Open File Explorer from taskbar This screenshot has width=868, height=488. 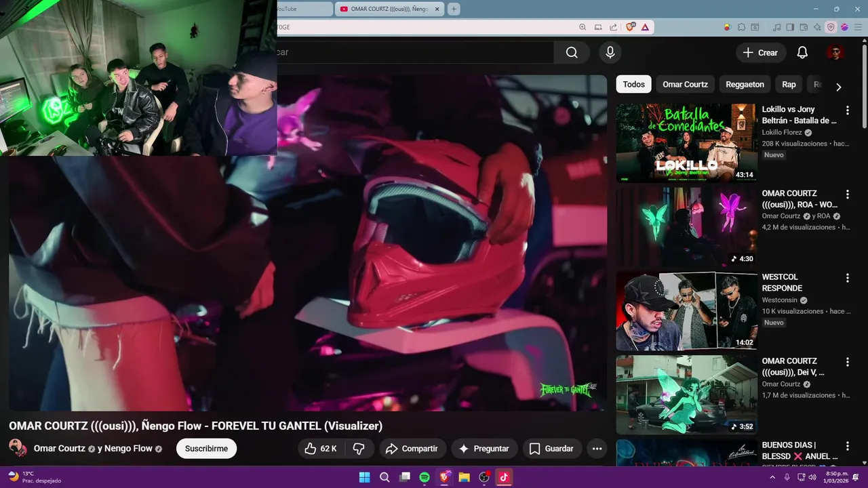[x=465, y=476]
